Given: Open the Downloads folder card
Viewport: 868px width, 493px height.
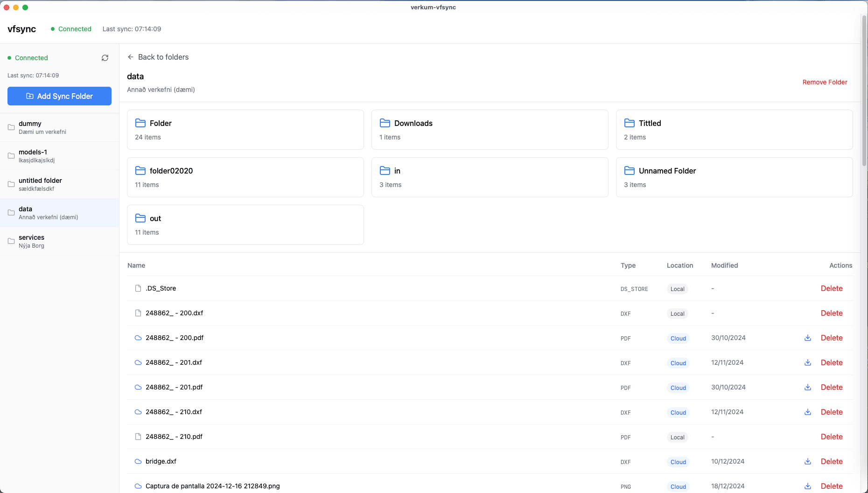Looking at the screenshot, I should click(490, 130).
